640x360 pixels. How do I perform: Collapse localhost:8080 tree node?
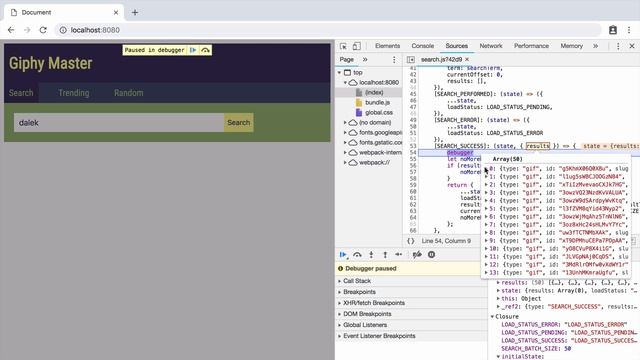pos(345,82)
